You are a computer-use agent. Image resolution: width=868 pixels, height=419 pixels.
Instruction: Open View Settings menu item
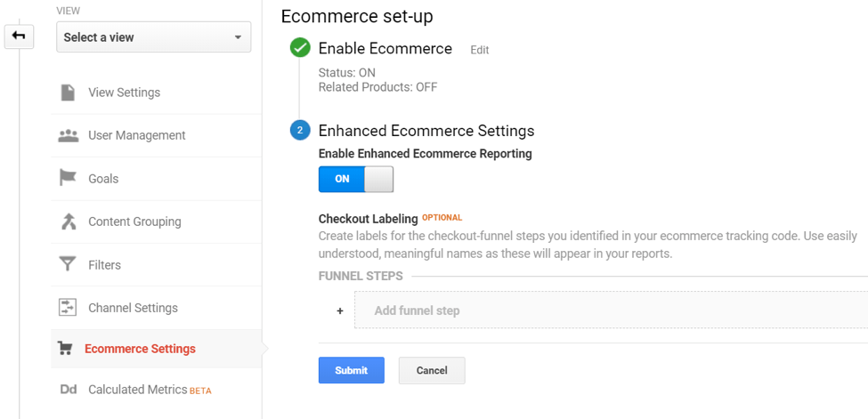click(x=124, y=93)
